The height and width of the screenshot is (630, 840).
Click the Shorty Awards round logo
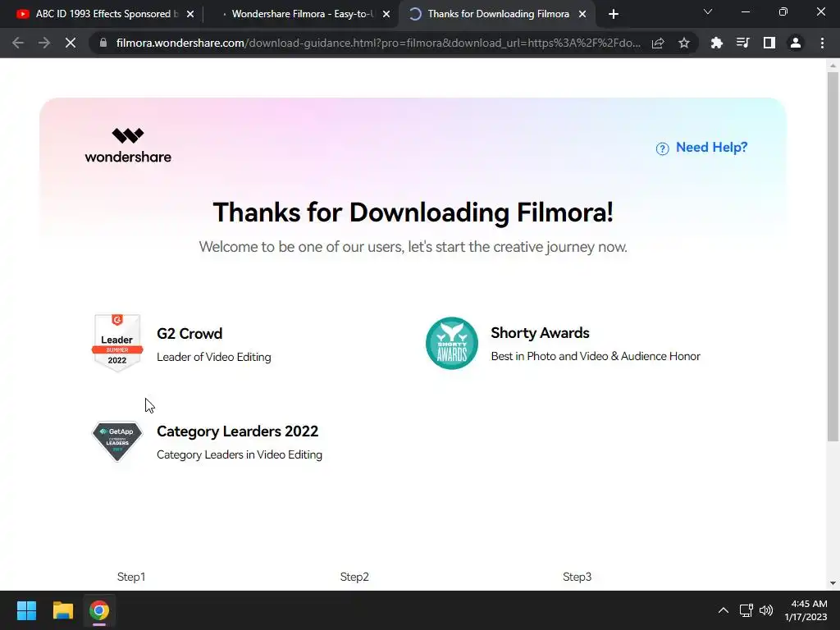tap(452, 344)
